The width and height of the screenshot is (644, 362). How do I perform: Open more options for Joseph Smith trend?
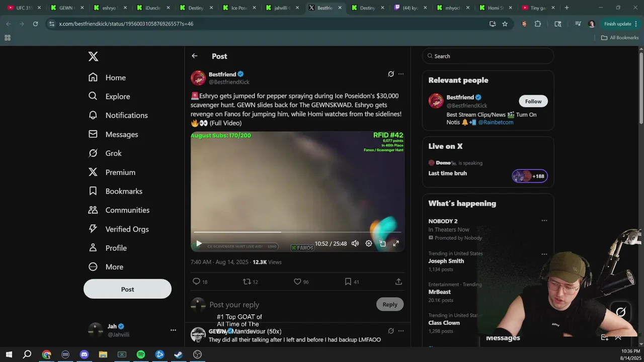(x=544, y=254)
